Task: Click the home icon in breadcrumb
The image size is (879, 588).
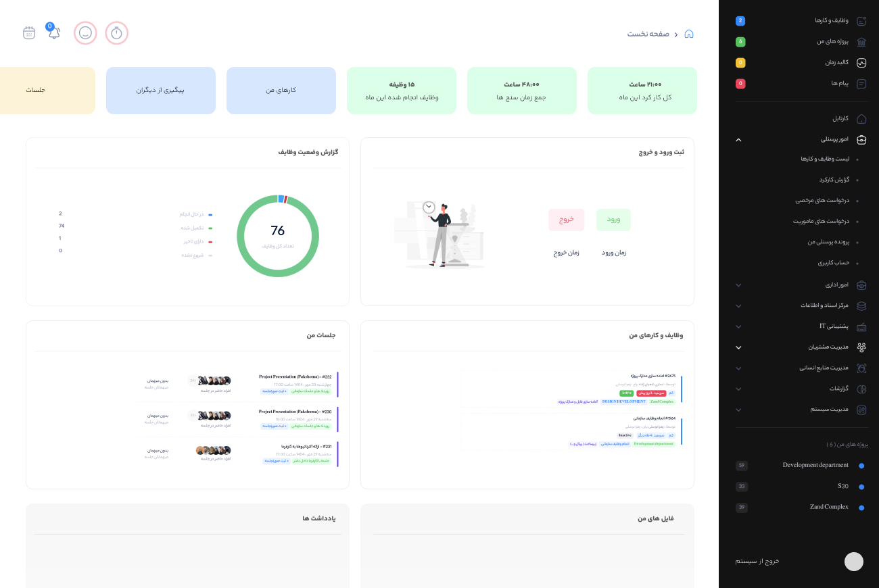Action: tap(689, 34)
